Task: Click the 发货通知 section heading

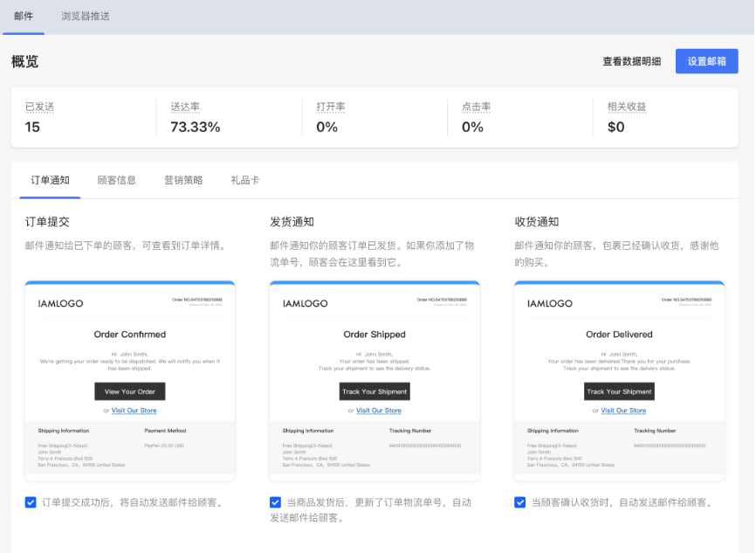Action: (292, 222)
